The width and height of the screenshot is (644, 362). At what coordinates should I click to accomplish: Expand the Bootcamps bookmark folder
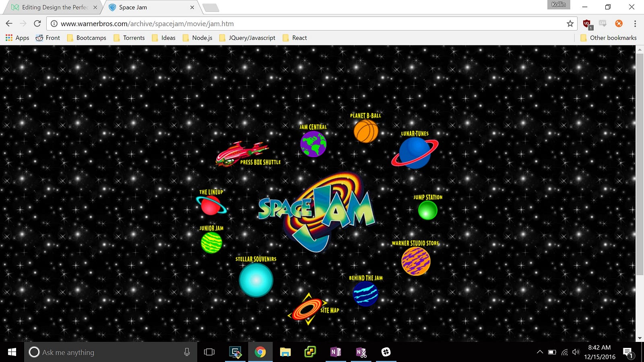87,38
